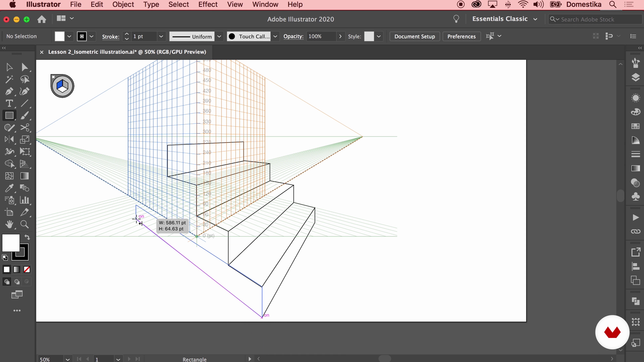The height and width of the screenshot is (362, 644).
Task: Select the Hand tool
Action: [9, 224]
